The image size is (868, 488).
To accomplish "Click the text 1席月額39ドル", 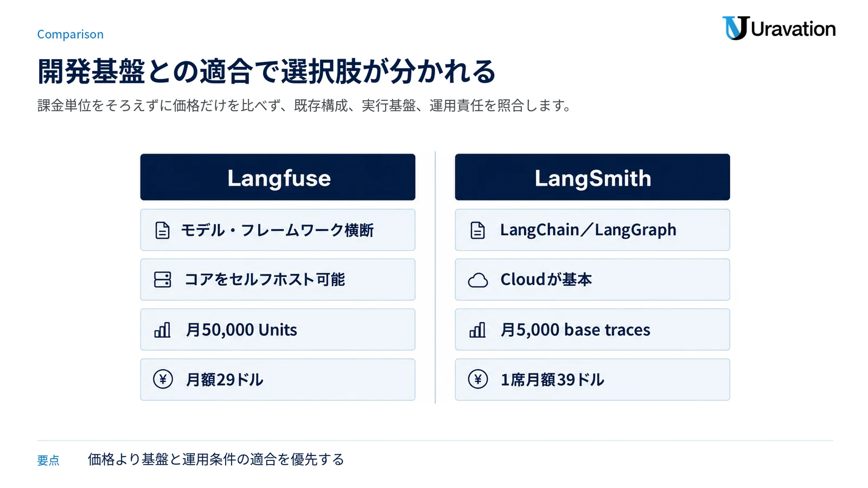I will [552, 380].
